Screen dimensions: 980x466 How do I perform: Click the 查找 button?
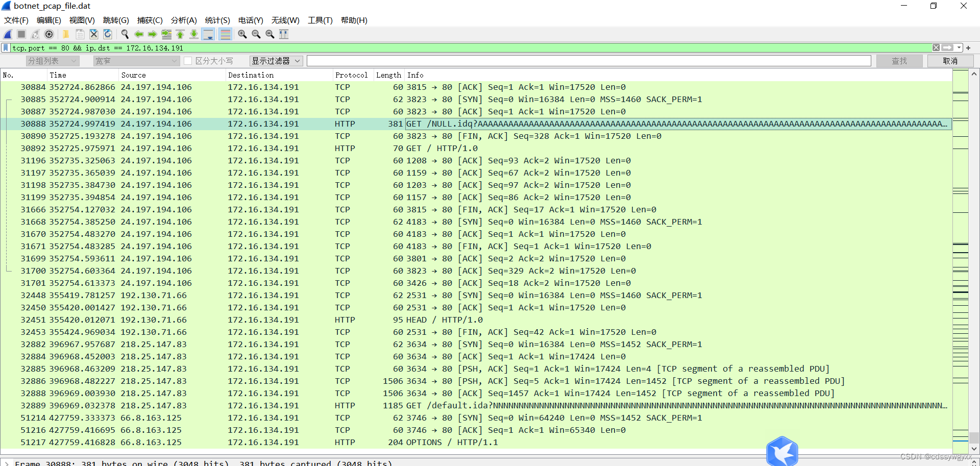[899, 61]
